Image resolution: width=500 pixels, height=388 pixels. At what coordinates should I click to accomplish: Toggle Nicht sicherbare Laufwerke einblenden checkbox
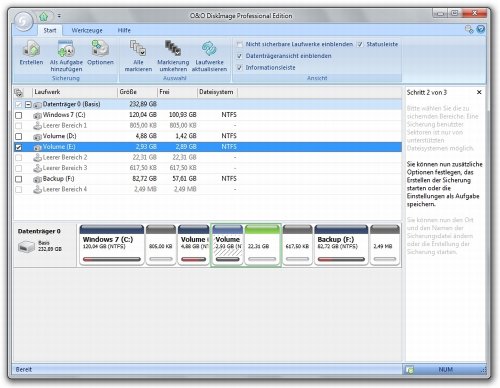[239, 44]
